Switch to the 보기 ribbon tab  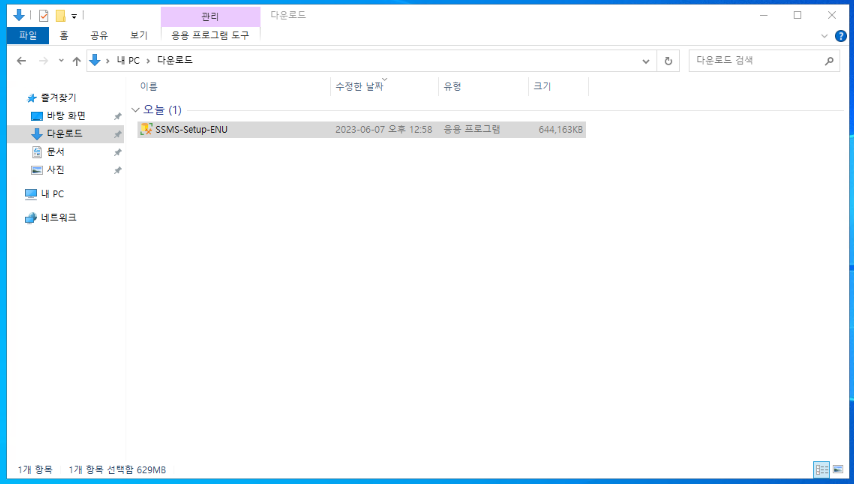(x=138, y=35)
